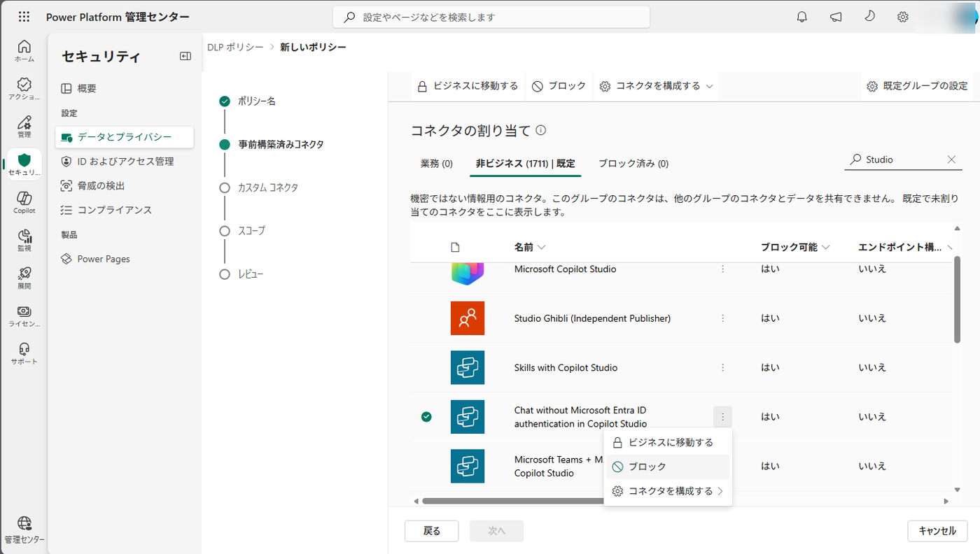Click disabled 次へ button
This screenshot has width=980, height=554.
point(496,531)
